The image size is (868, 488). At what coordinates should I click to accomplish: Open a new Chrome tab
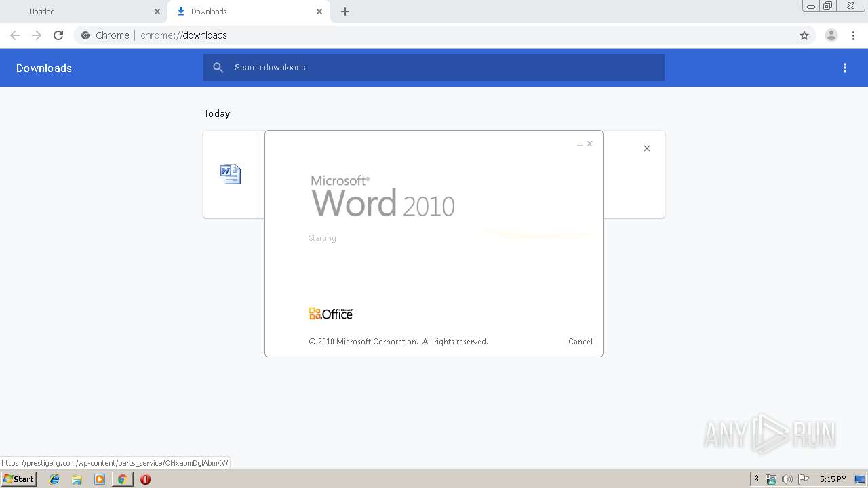coord(345,12)
